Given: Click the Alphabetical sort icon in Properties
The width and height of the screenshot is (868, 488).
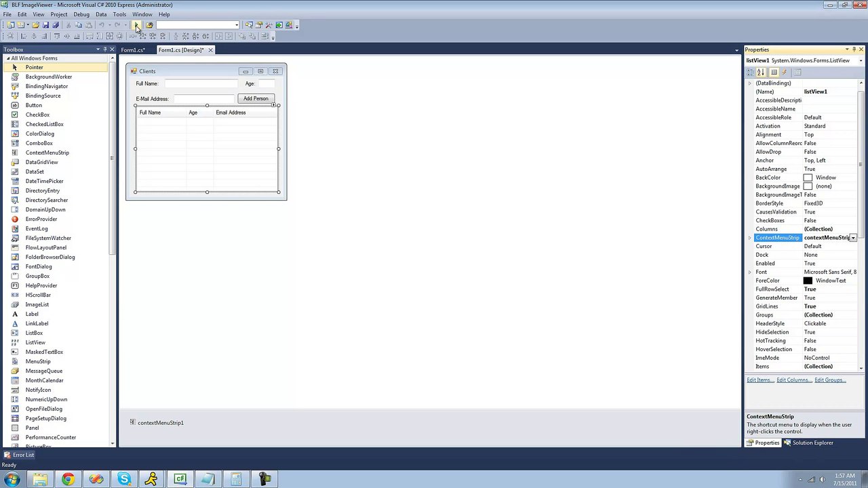Looking at the screenshot, I should point(761,73).
